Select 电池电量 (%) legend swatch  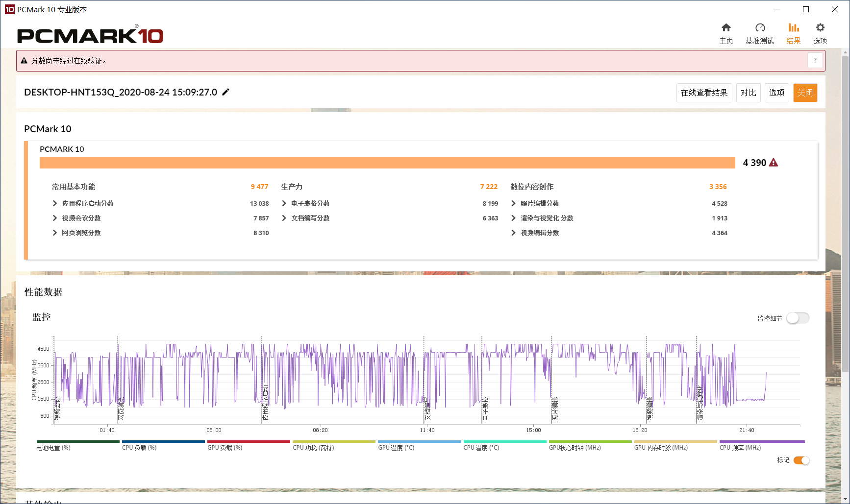click(x=78, y=441)
